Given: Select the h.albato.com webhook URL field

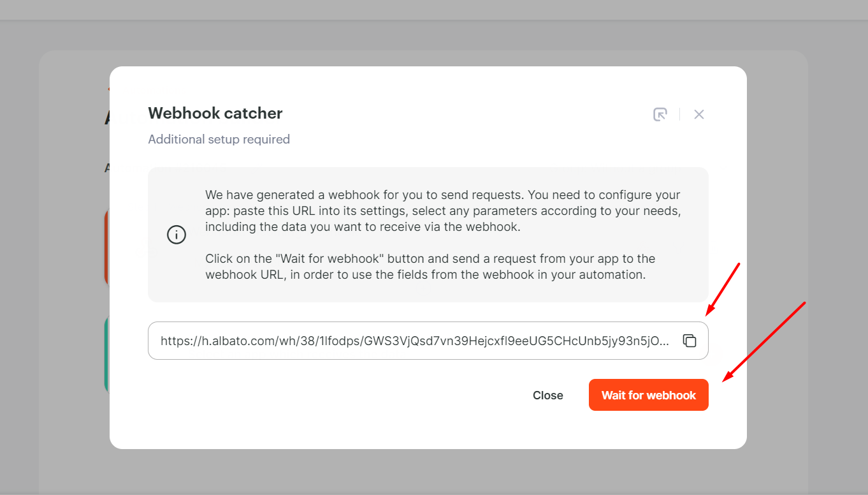Looking at the screenshot, I should click(x=428, y=341).
